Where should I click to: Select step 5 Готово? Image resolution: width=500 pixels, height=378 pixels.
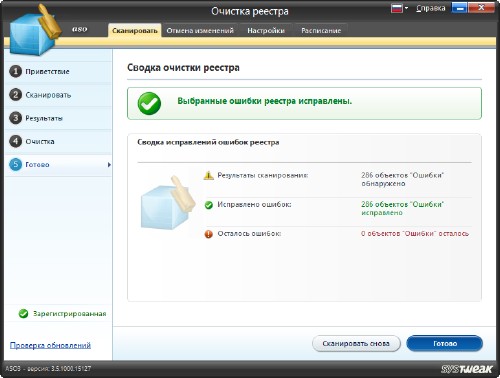click(x=59, y=164)
